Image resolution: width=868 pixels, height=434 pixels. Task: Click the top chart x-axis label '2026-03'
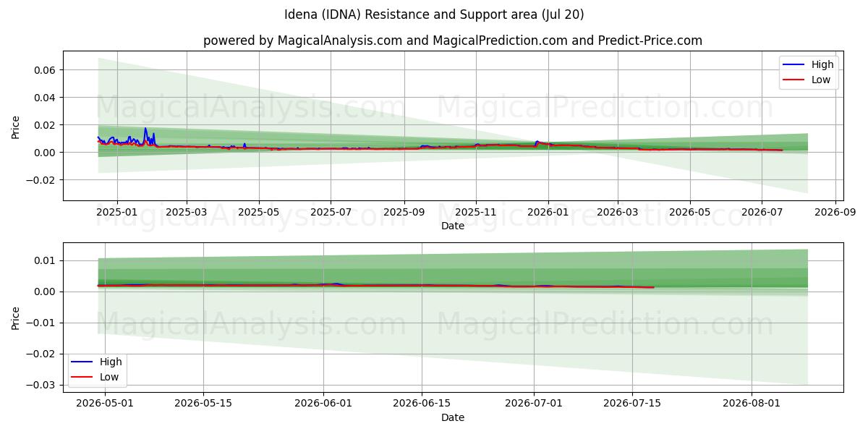(x=617, y=212)
